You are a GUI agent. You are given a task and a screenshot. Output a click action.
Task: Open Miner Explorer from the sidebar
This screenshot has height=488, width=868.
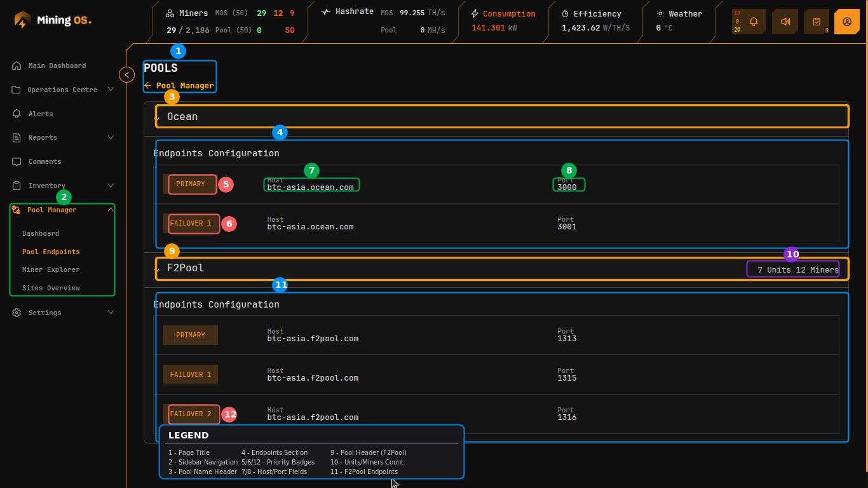tap(50, 269)
